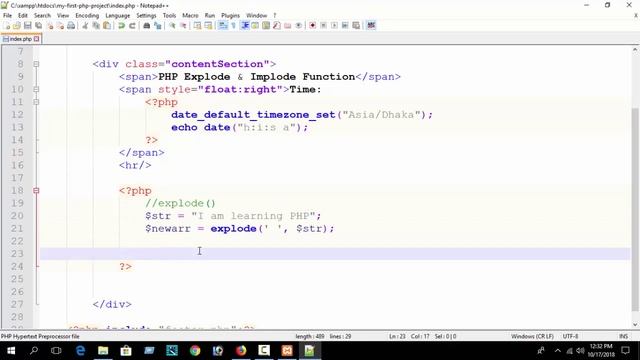Screen dimensions: 640x360
Task: Click 'Ln : 23' status bar entry
Action: point(397,336)
